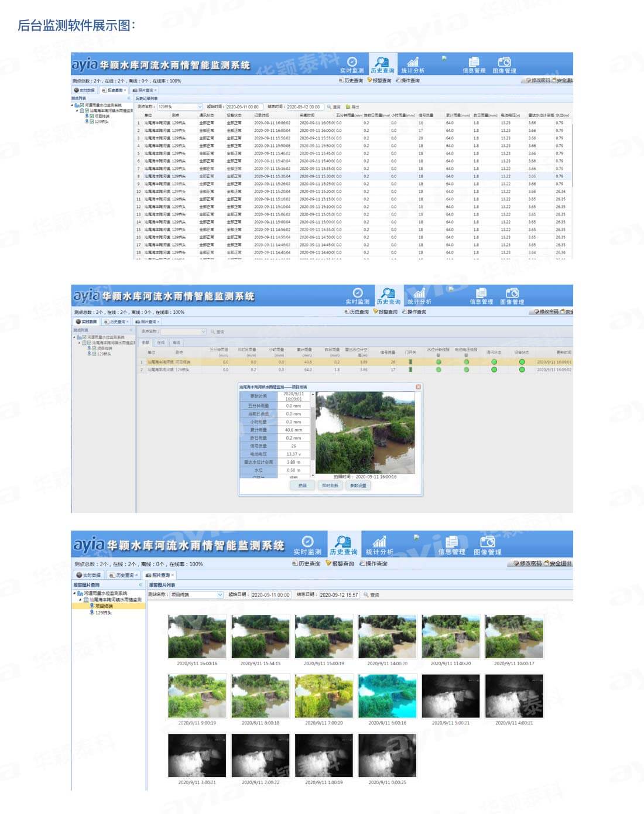Click 参数设置 button in popup dialog
Image resolution: width=644 pixels, height=814 pixels.
click(358, 485)
